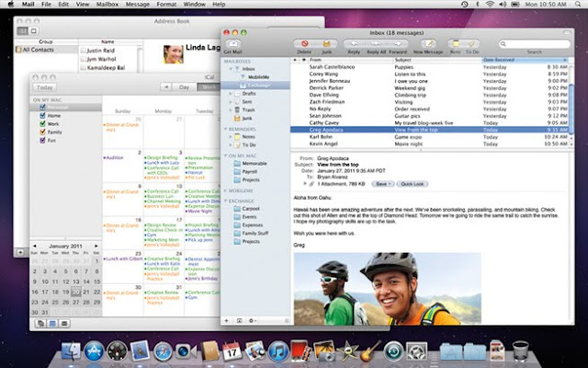Open Time Machine icon in Dock
588x368 pixels.
394,351
